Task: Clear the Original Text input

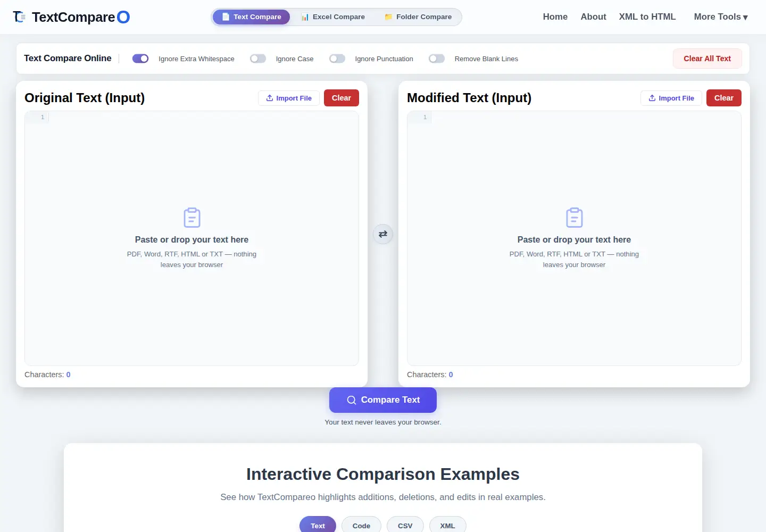Action: click(342, 98)
